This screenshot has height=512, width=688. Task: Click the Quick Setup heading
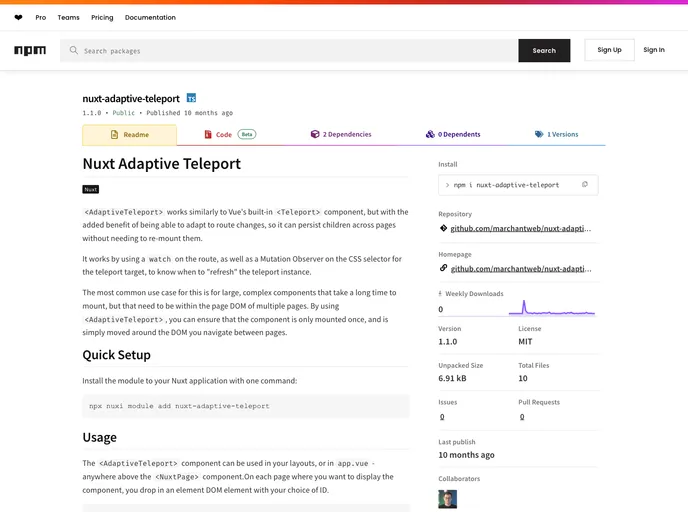[116, 355]
